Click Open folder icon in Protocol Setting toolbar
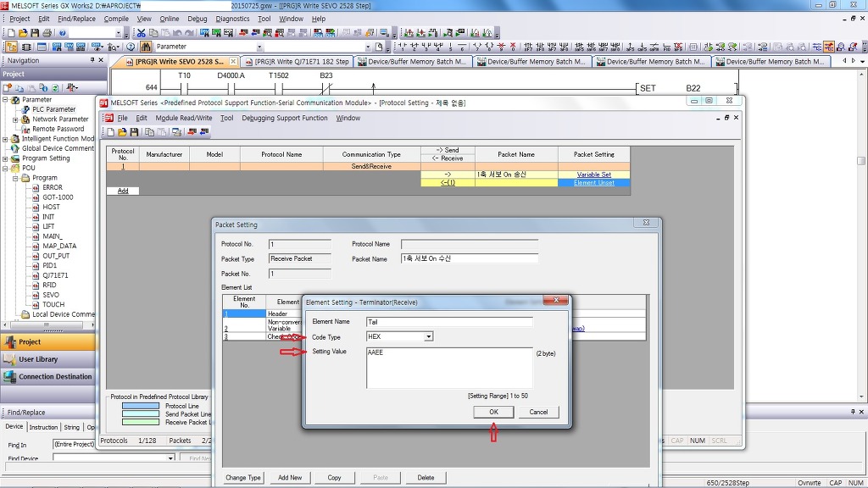This screenshot has width=868, height=488. coord(122,132)
